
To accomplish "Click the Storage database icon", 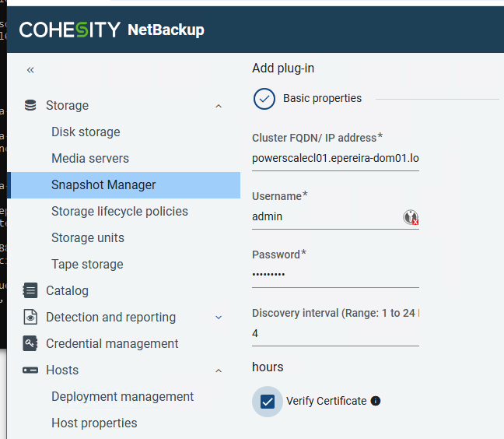I will click(30, 105).
